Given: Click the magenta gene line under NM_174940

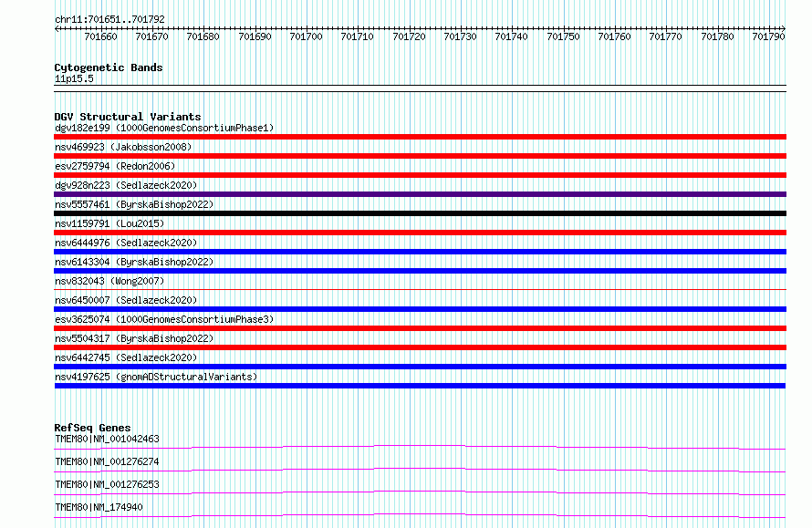Looking at the screenshot, I should tap(420, 515).
